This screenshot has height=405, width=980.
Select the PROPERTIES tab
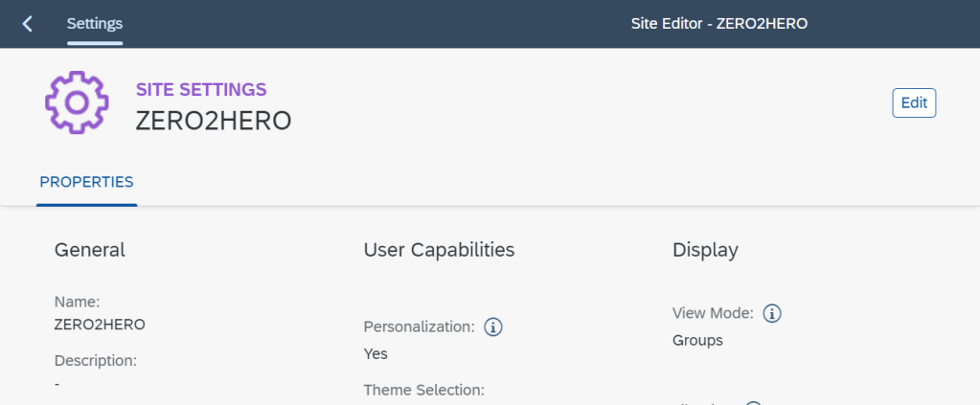(x=86, y=182)
